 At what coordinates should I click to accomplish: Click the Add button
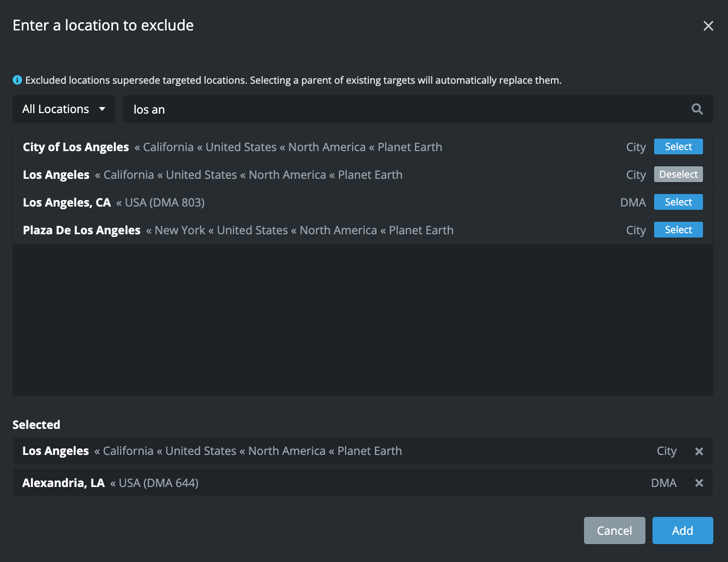(x=682, y=530)
